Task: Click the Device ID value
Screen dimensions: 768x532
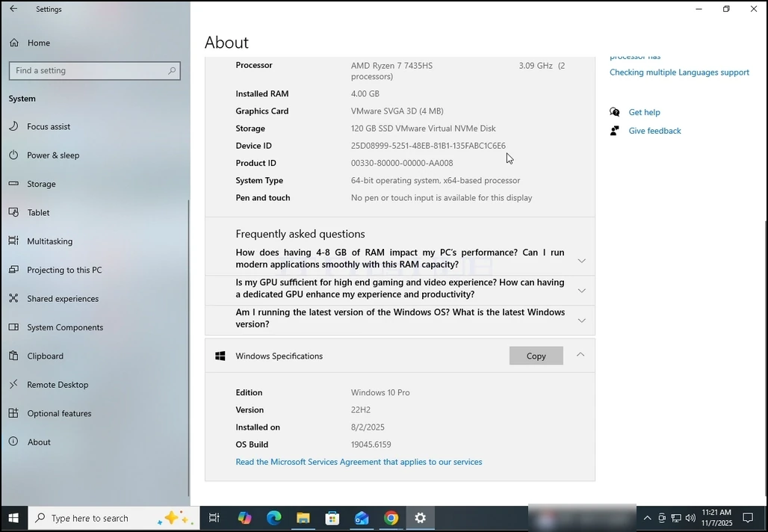Action: [x=428, y=146]
